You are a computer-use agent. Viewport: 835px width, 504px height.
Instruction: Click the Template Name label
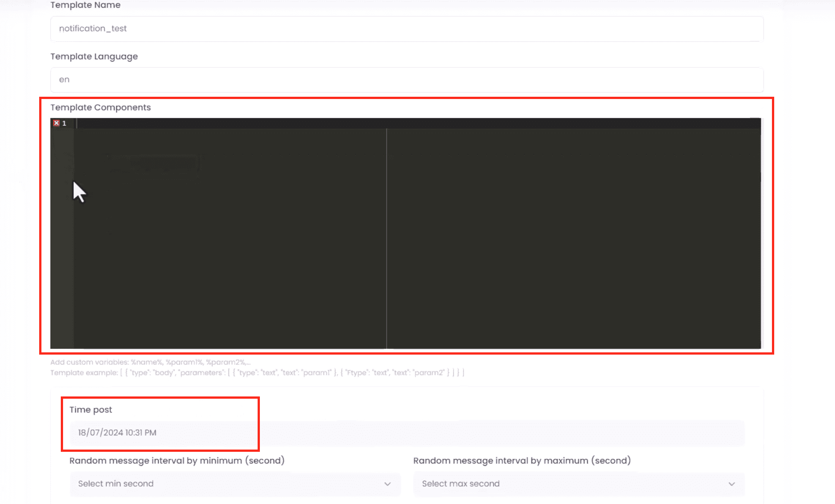click(86, 5)
